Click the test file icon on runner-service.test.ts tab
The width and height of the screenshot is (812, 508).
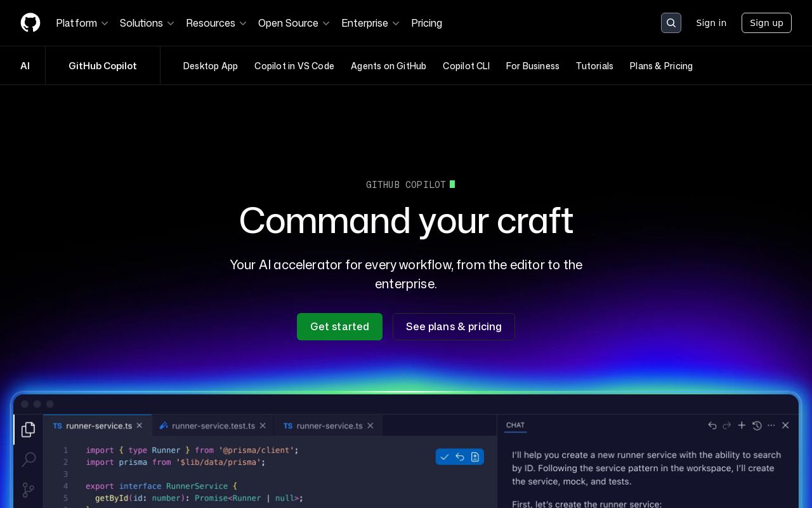(x=164, y=425)
